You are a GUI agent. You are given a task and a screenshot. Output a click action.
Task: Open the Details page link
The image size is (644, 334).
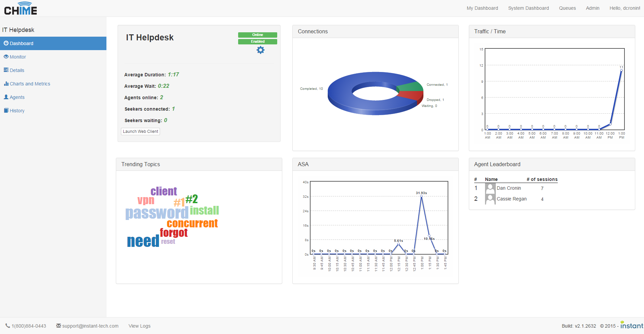[17, 70]
